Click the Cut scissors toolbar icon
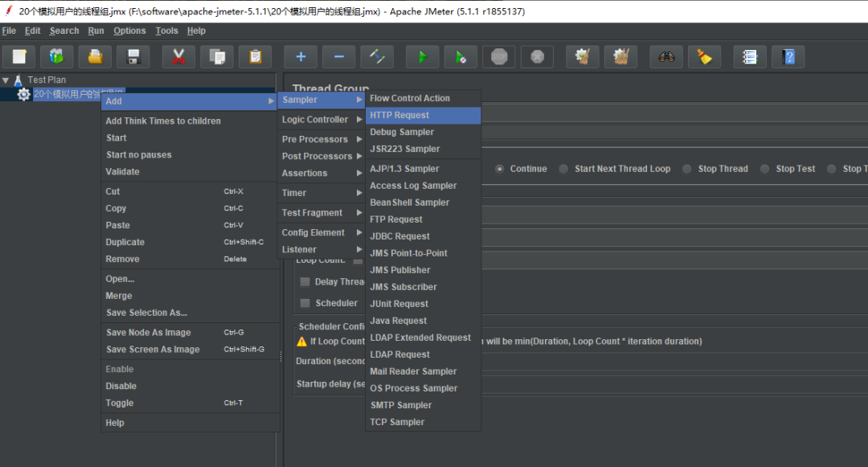 pos(178,56)
